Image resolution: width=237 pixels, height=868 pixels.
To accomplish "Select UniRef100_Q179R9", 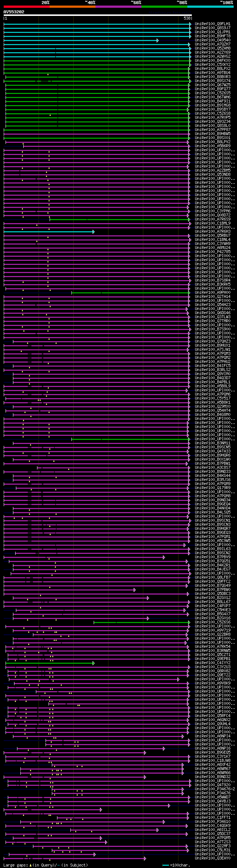I will point(213,488).
